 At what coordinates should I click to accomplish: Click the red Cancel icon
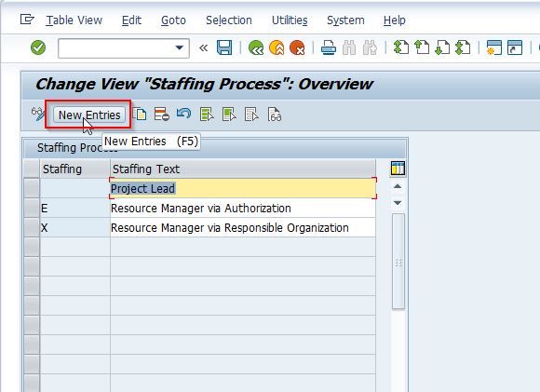click(x=297, y=47)
